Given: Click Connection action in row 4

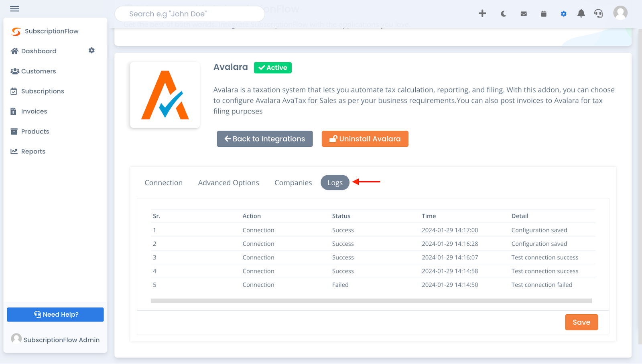Looking at the screenshot, I should tap(258, 271).
